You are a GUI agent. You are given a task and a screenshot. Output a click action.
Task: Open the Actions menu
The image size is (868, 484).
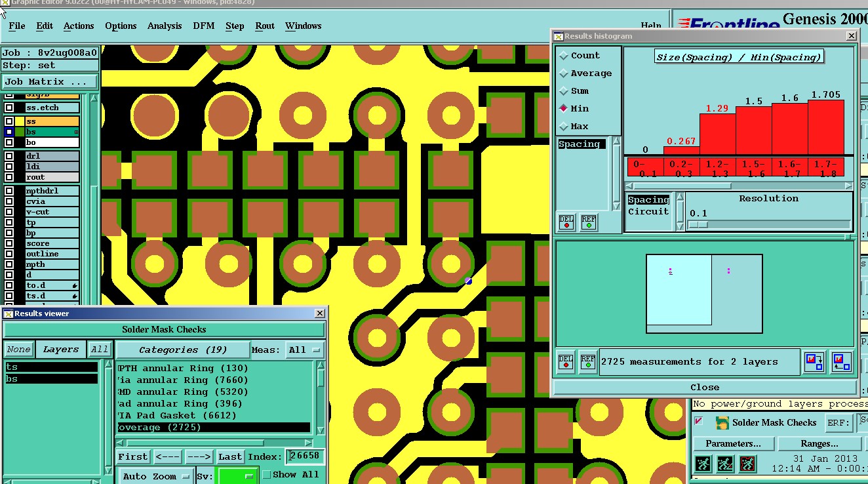click(79, 26)
